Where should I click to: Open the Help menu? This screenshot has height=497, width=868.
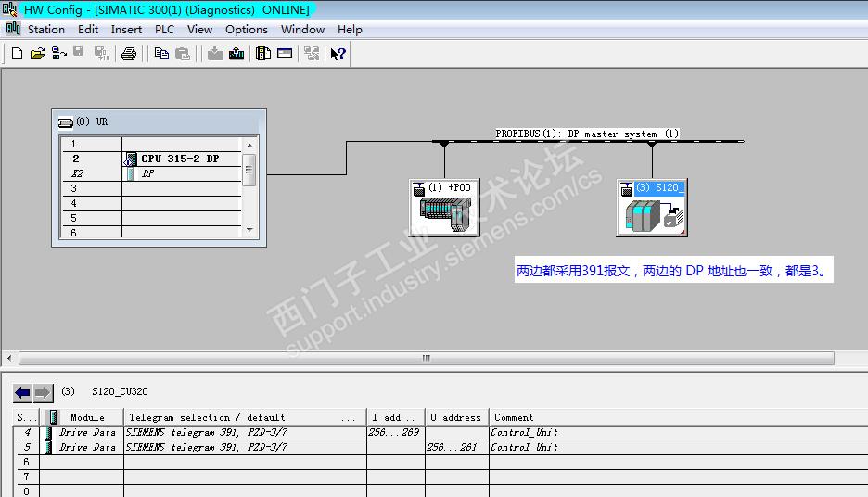tap(350, 30)
